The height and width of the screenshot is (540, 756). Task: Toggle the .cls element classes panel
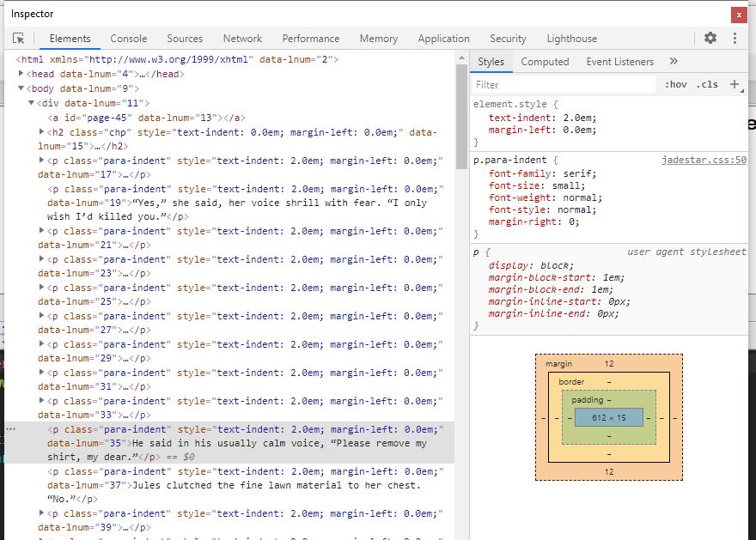tap(707, 84)
